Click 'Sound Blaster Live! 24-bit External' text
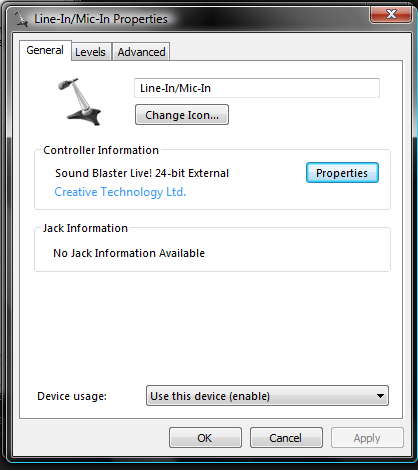This screenshot has height=470, width=418. (x=142, y=173)
